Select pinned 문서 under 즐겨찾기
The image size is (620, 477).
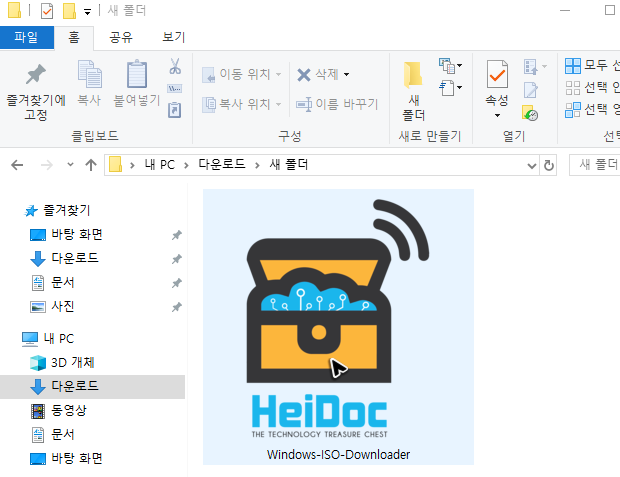click(62, 283)
